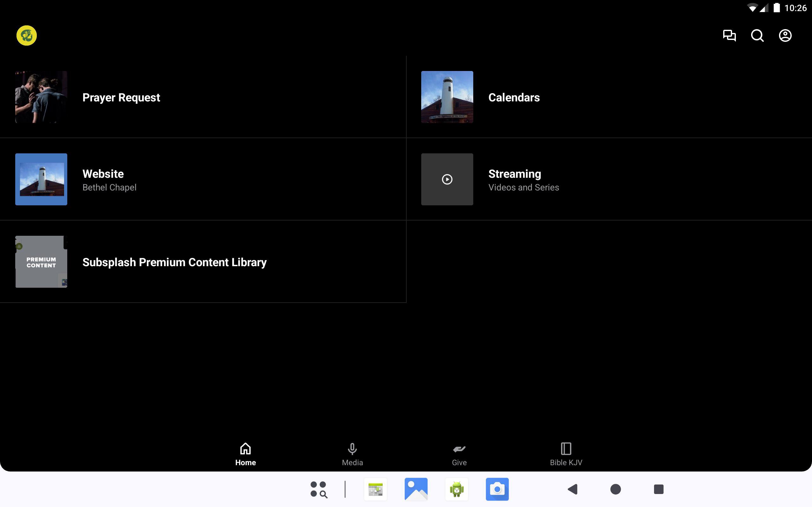Tap the Calendars lighthouse thumbnail
The width and height of the screenshot is (812, 507).
pyautogui.click(x=447, y=97)
